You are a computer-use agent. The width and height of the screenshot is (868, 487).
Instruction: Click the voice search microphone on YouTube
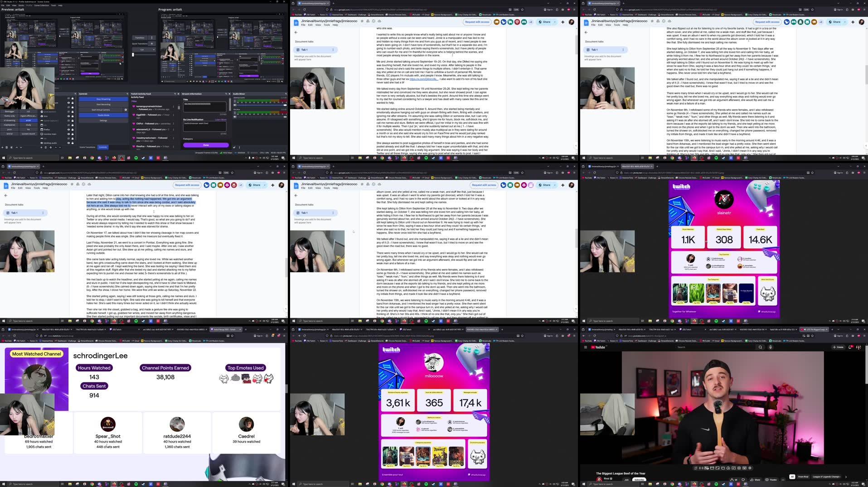point(771,347)
